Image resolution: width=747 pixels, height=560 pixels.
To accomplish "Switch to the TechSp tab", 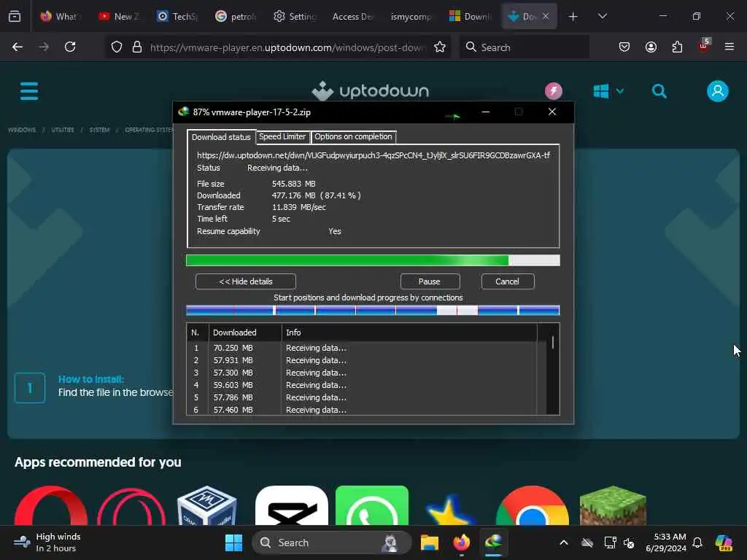I will (177, 17).
